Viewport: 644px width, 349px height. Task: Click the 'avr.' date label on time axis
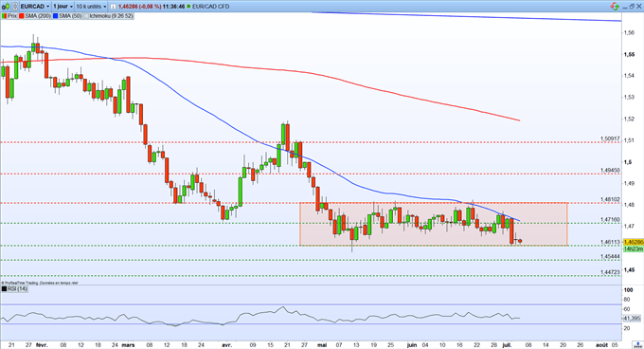coord(226,345)
